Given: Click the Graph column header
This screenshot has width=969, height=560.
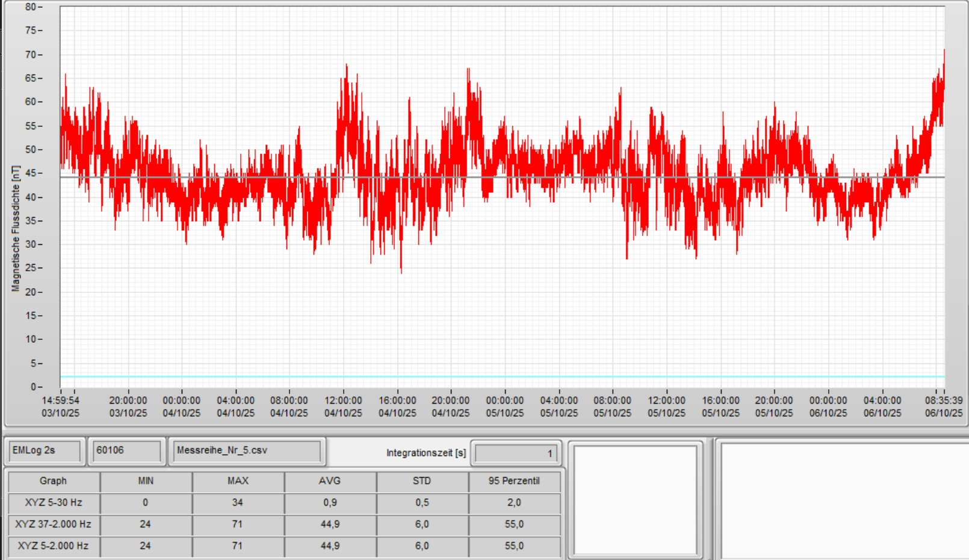Looking at the screenshot, I should click(x=54, y=481).
